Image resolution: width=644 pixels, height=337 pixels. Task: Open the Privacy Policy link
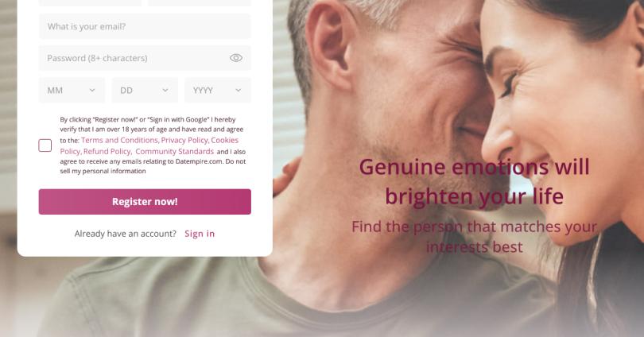click(x=184, y=140)
